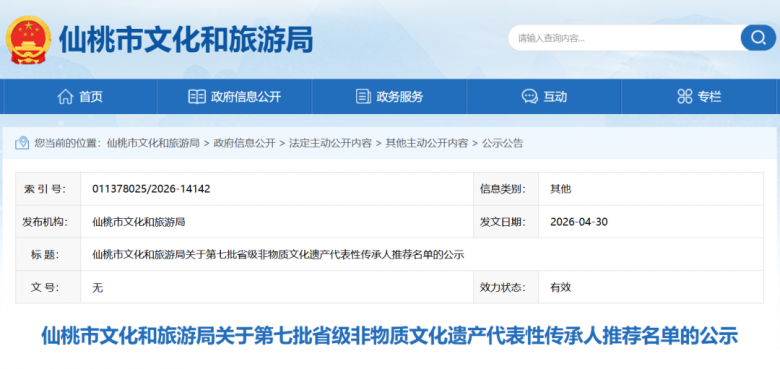Viewport: 780px width, 369px height.
Task: Click the national emblem logo
Action: (28, 40)
